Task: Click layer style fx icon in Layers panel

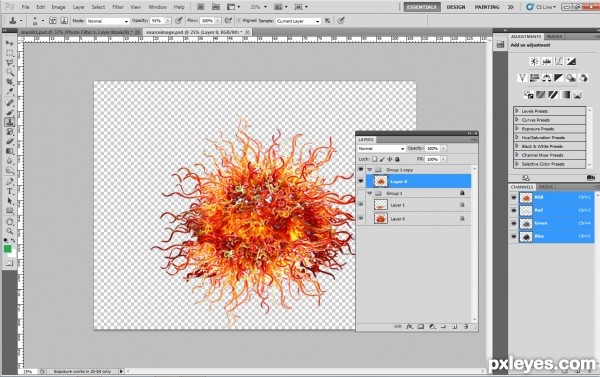Action: click(x=409, y=326)
